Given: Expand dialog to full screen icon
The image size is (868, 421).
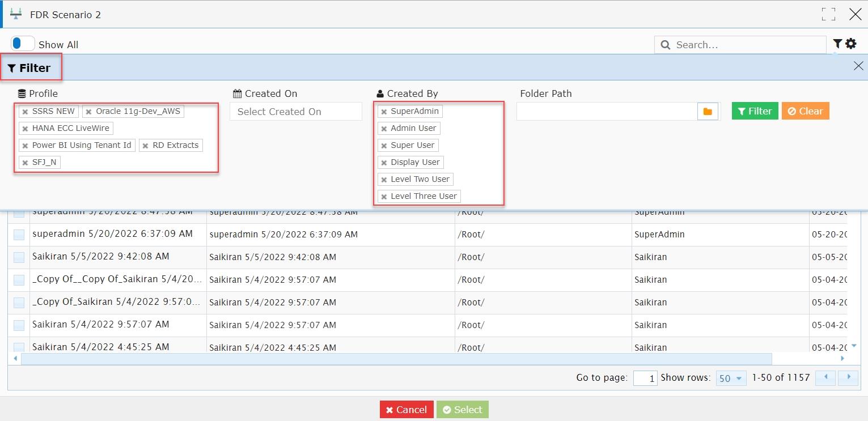Looking at the screenshot, I should tap(828, 14).
